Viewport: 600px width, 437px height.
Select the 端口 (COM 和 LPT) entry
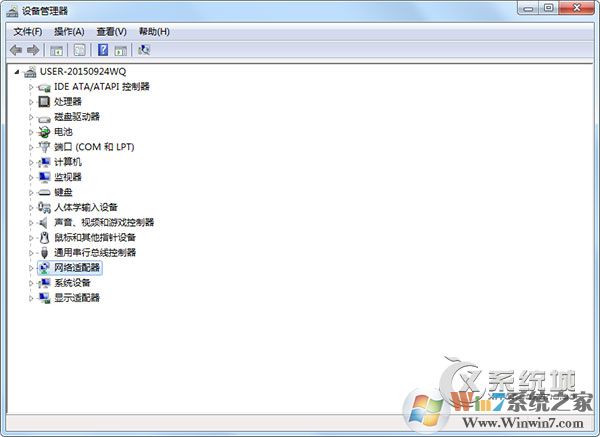coord(94,147)
